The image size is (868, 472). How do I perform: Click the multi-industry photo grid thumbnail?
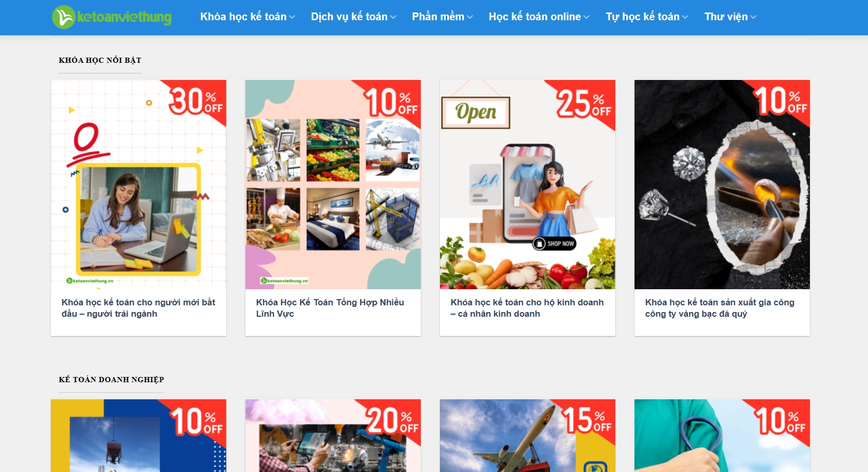point(333,184)
